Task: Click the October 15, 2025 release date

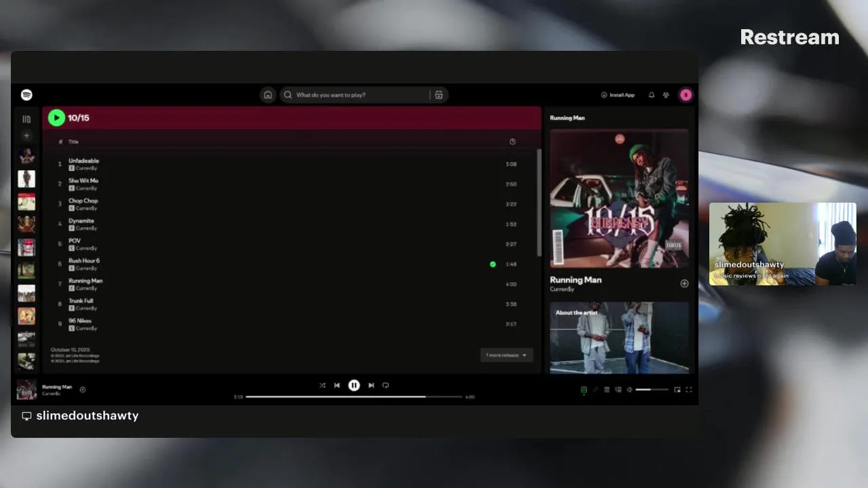Action: [70, 350]
